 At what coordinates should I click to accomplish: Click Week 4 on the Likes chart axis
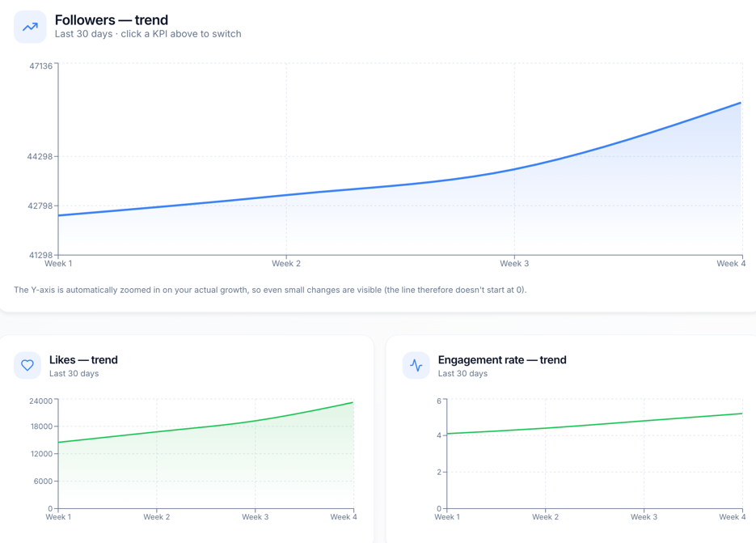(344, 517)
